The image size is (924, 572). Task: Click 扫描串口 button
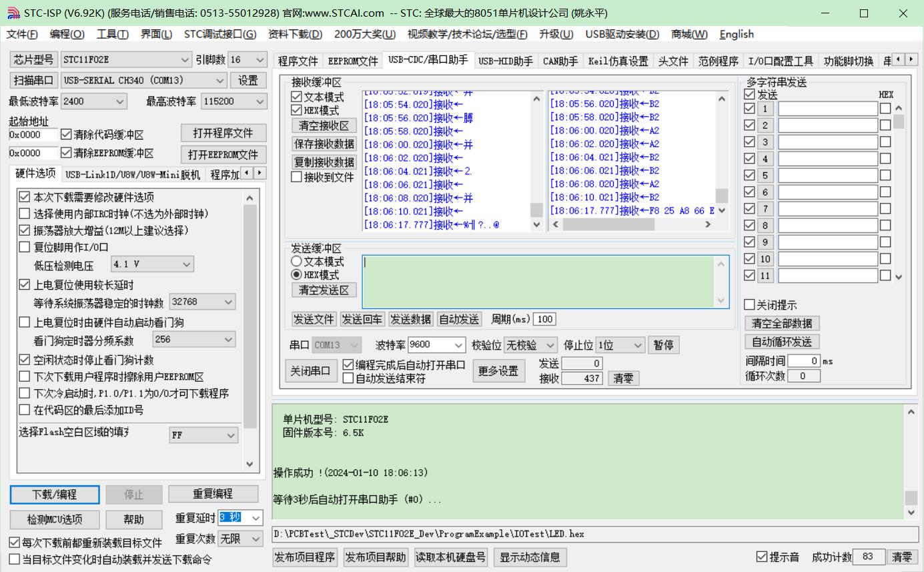(33, 80)
